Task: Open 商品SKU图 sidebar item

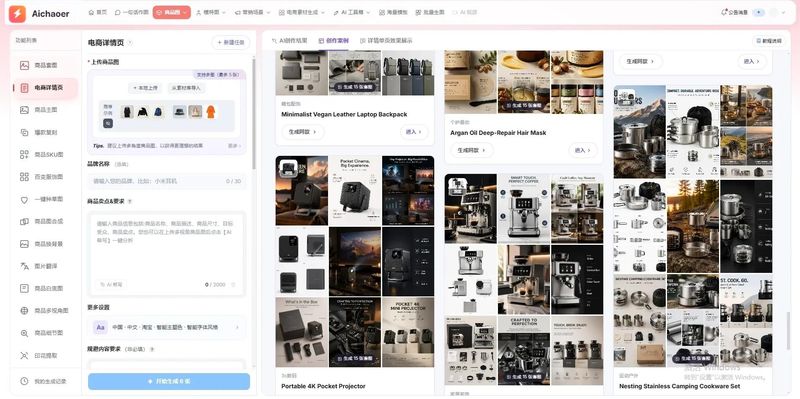Action: 45,155
